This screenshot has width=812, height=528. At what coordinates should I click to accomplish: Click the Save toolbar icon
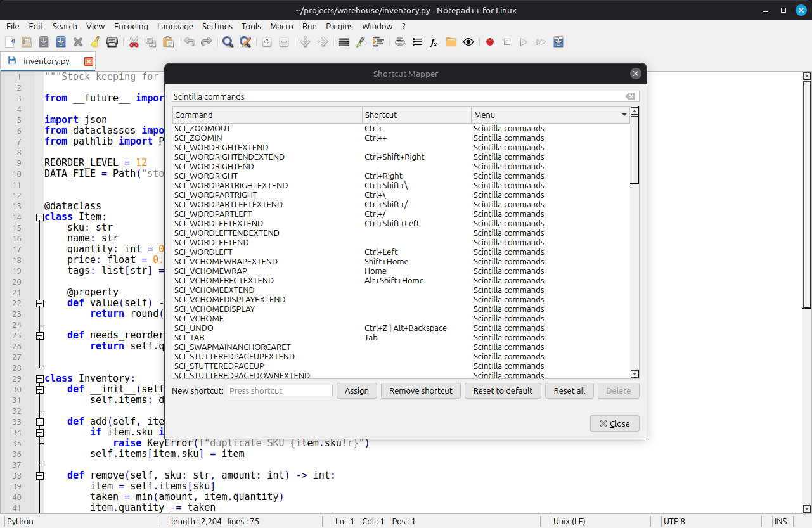(44, 42)
